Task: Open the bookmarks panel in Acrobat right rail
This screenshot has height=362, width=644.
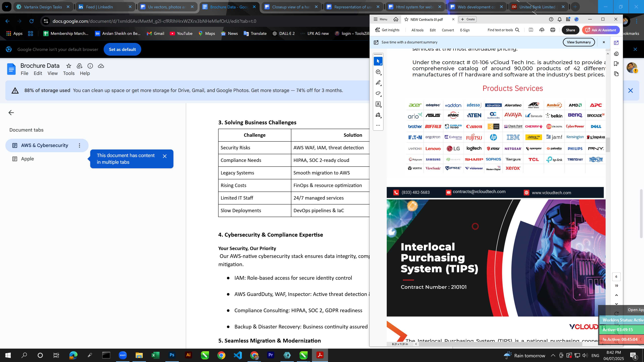Action: tap(616, 64)
